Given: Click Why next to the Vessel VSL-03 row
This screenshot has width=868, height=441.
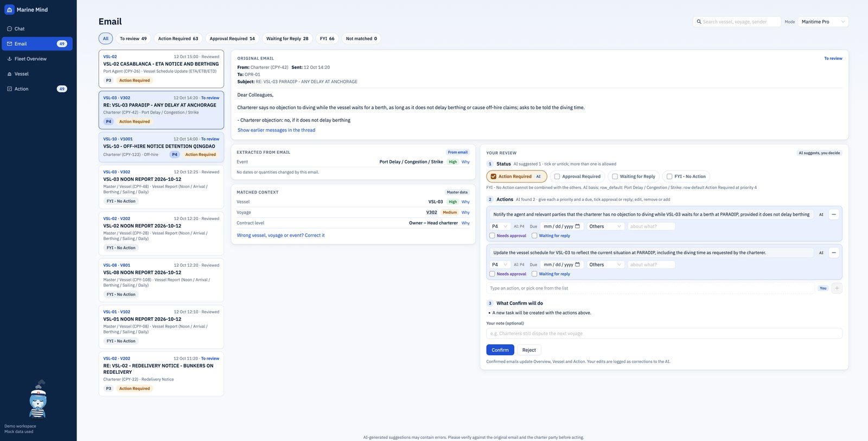Looking at the screenshot, I should [x=465, y=202].
